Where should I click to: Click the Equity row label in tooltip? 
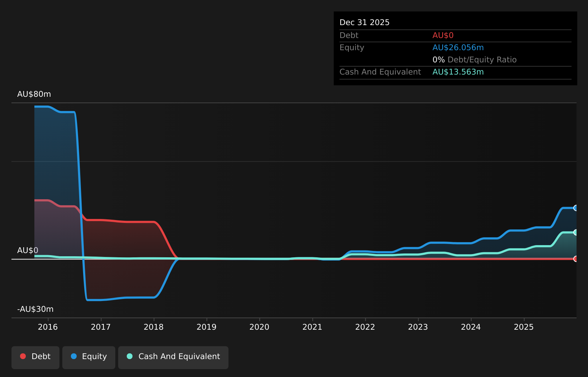point(352,48)
